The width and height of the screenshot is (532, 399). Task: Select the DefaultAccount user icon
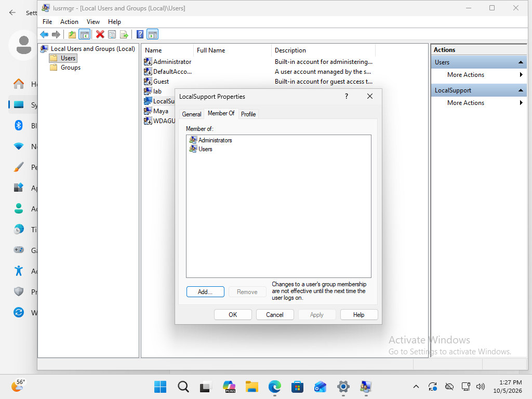pyautogui.click(x=148, y=71)
